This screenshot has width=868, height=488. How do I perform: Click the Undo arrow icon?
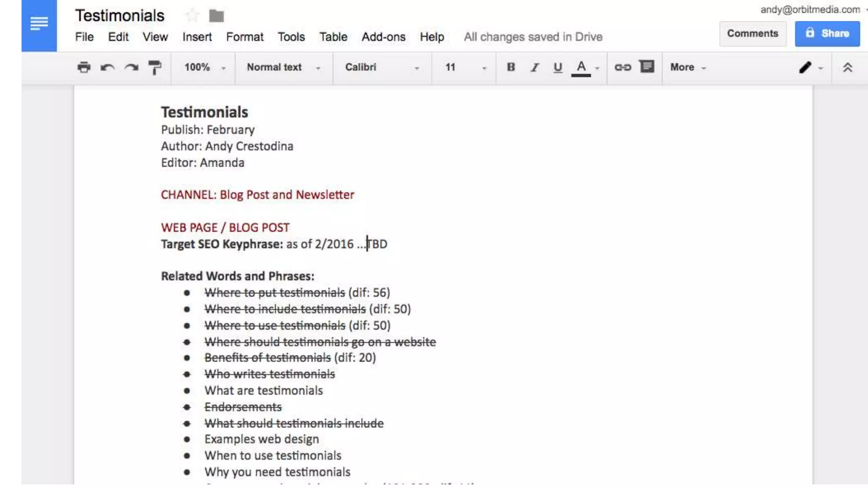(x=107, y=67)
